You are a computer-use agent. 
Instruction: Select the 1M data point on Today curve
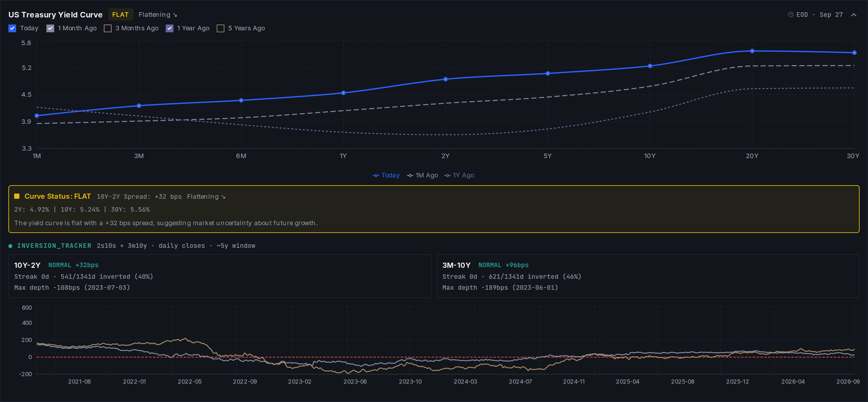pos(37,116)
